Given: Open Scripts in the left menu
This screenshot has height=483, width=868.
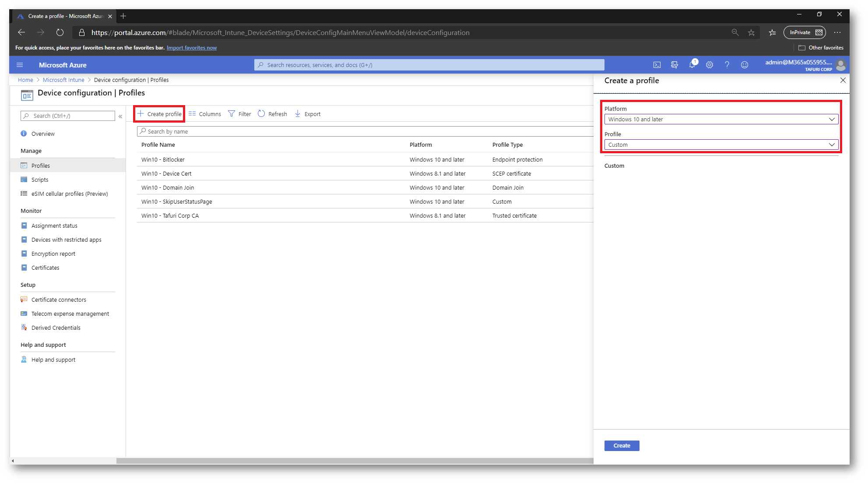Looking at the screenshot, I should 39,180.
